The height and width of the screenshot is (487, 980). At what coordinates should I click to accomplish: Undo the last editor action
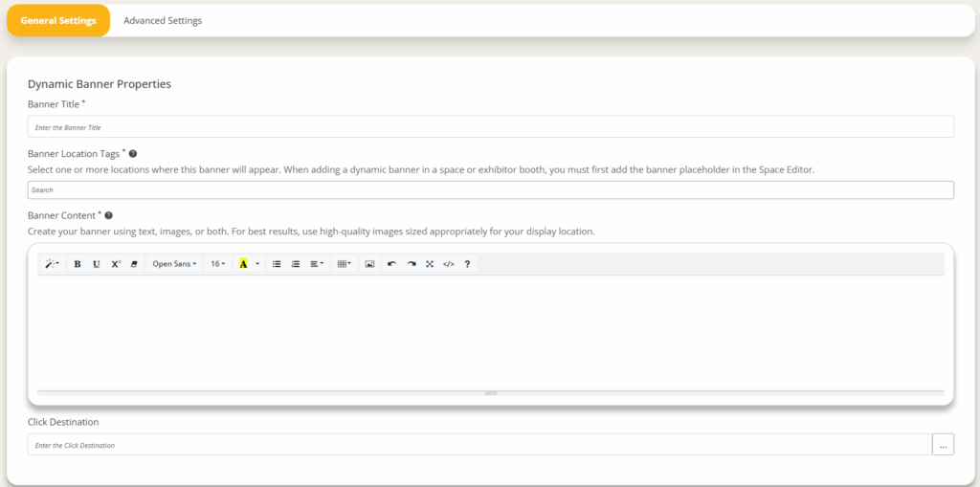tap(391, 264)
